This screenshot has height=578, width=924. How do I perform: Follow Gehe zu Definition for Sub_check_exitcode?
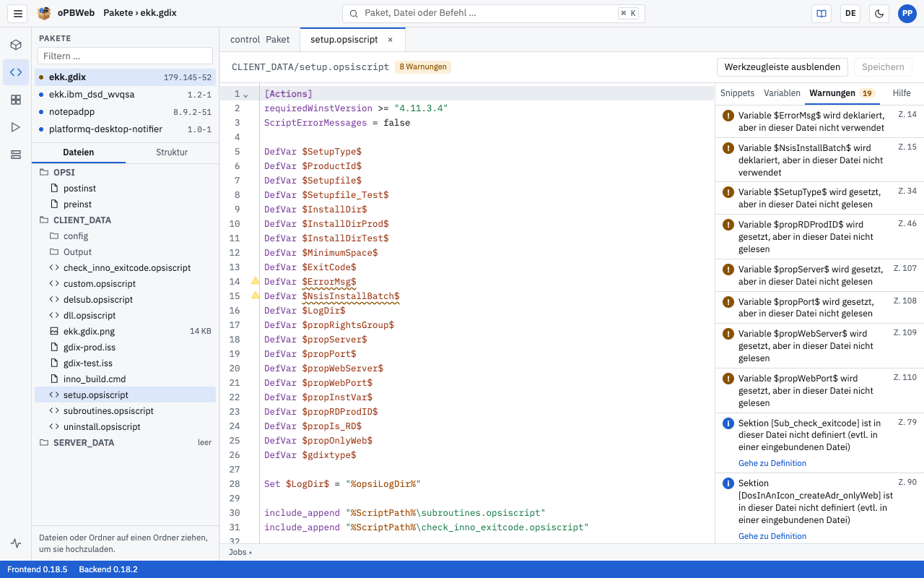(x=772, y=463)
